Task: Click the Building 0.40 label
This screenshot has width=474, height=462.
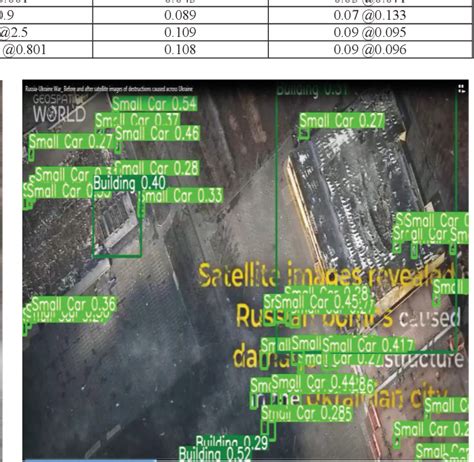Action: [129, 183]
